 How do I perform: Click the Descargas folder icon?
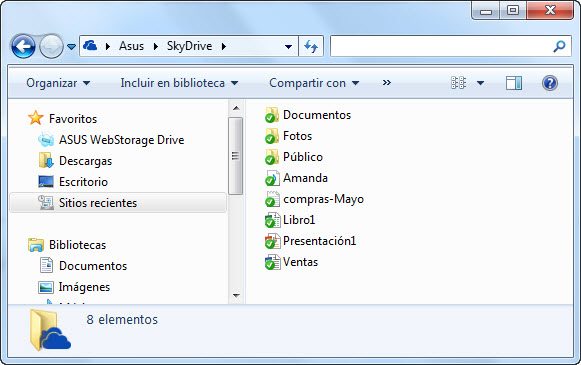point(46,160)
